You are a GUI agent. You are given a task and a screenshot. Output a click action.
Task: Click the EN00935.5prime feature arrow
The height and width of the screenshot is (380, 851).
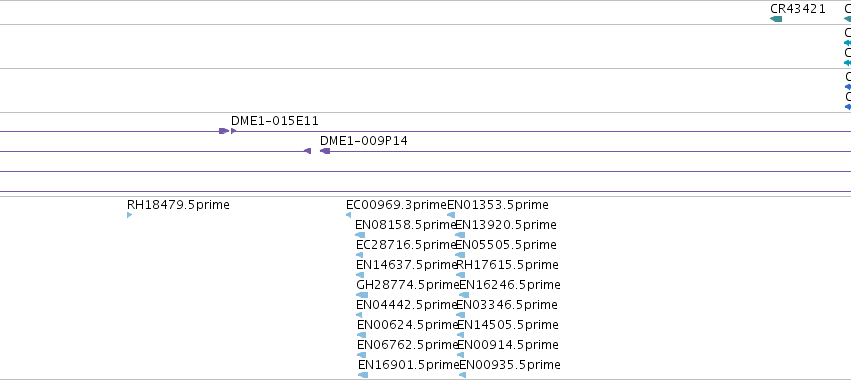[x=462, y=375]
